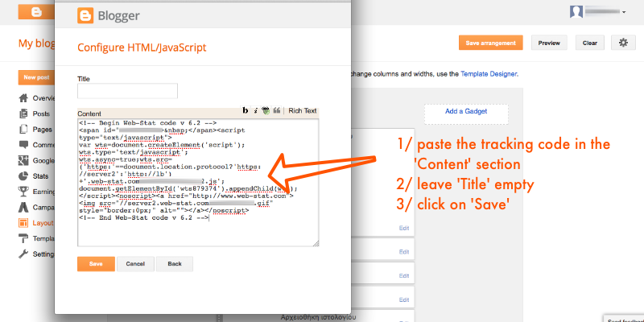Click the orange Blogger logo in the top bar

(36, 12)
